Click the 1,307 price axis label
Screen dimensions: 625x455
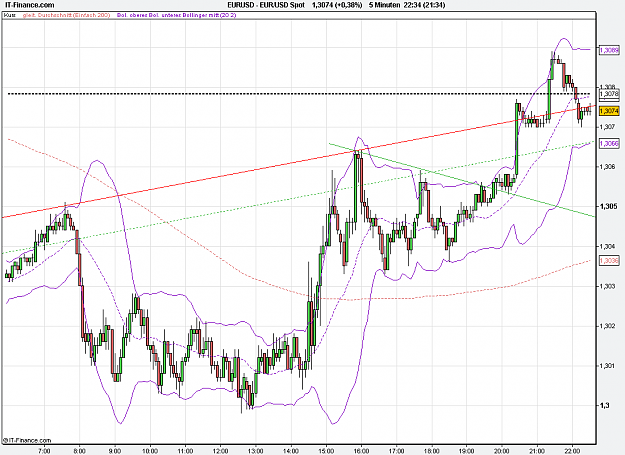pos(607,127)
